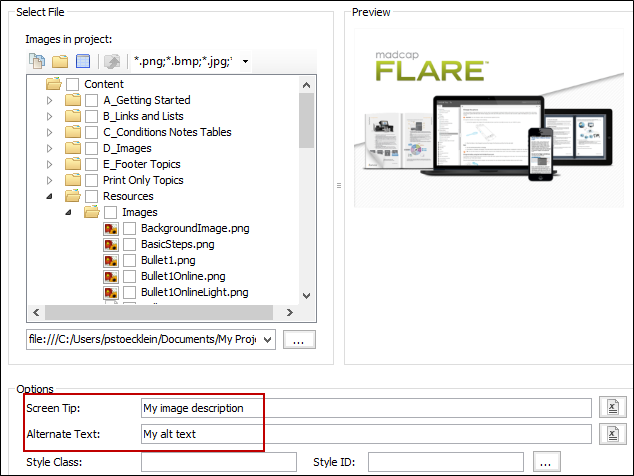Click the vertical scrollbar thumb in tree
Image resolution: width=634 pixels, height=476 pixels.
306,121
